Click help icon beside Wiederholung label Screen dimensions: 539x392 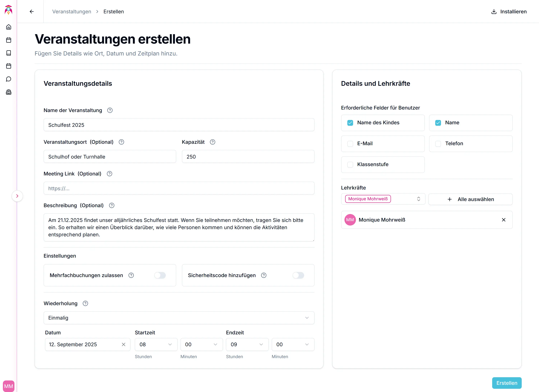(85, 303)
